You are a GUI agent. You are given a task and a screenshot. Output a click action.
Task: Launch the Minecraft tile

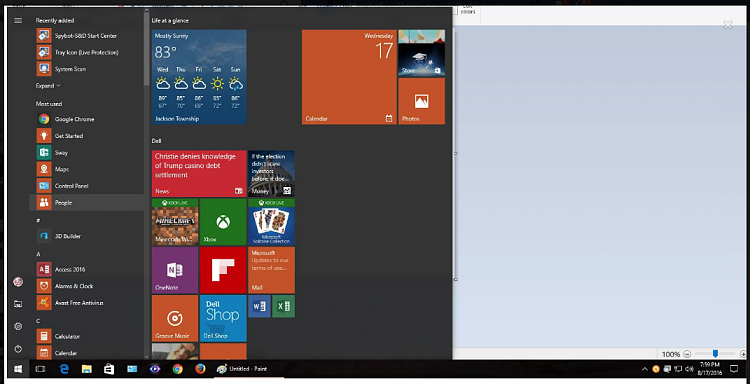(175, 222)
